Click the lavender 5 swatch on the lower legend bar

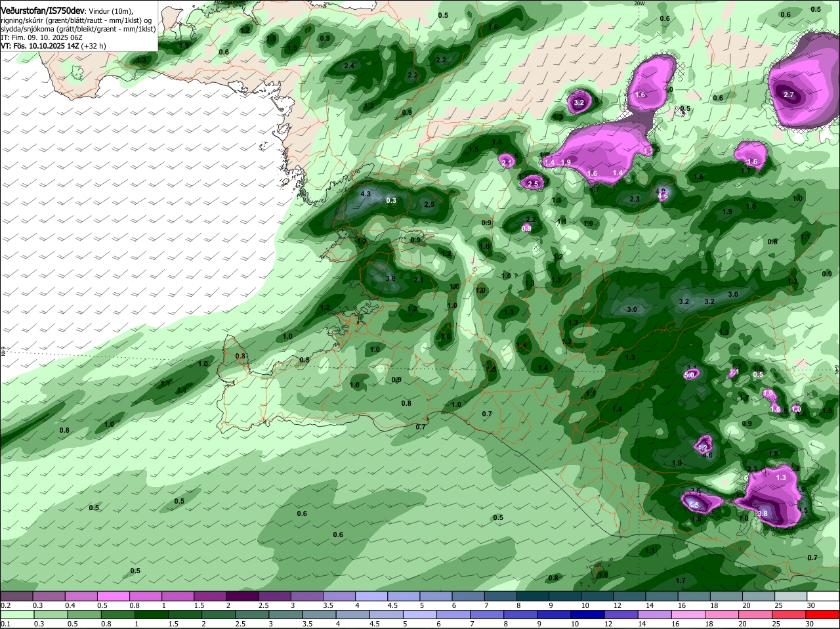421,615
